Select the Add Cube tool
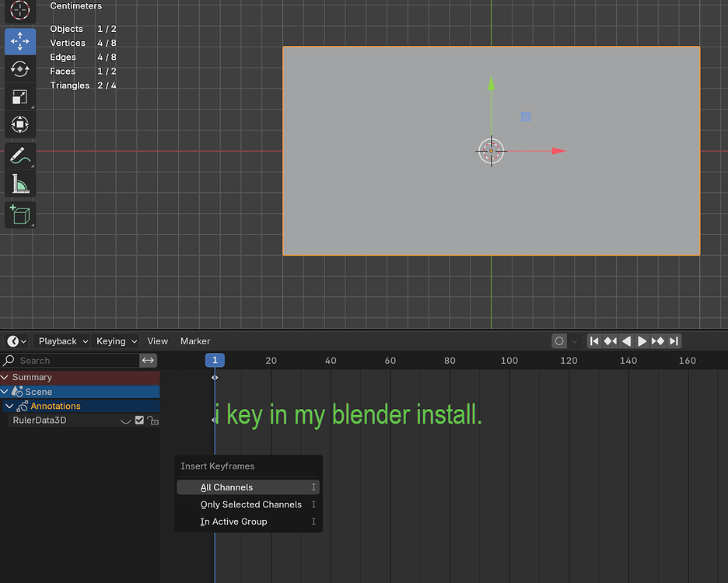Viewport: 728px width, 583px height. click(20, 215)
